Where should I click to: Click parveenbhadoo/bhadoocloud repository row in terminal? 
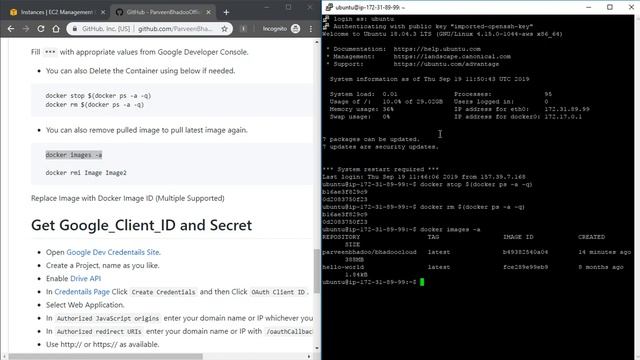(477, 252)
